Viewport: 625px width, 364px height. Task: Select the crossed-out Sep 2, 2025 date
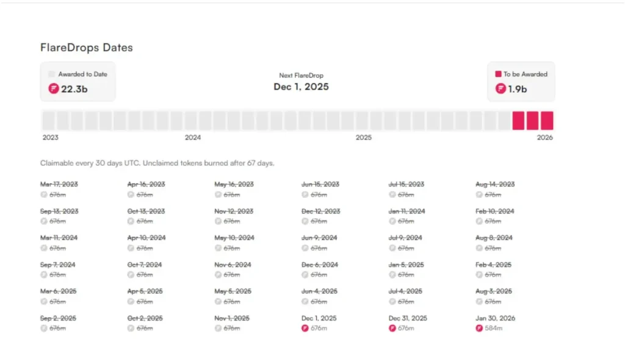point(59,318)
